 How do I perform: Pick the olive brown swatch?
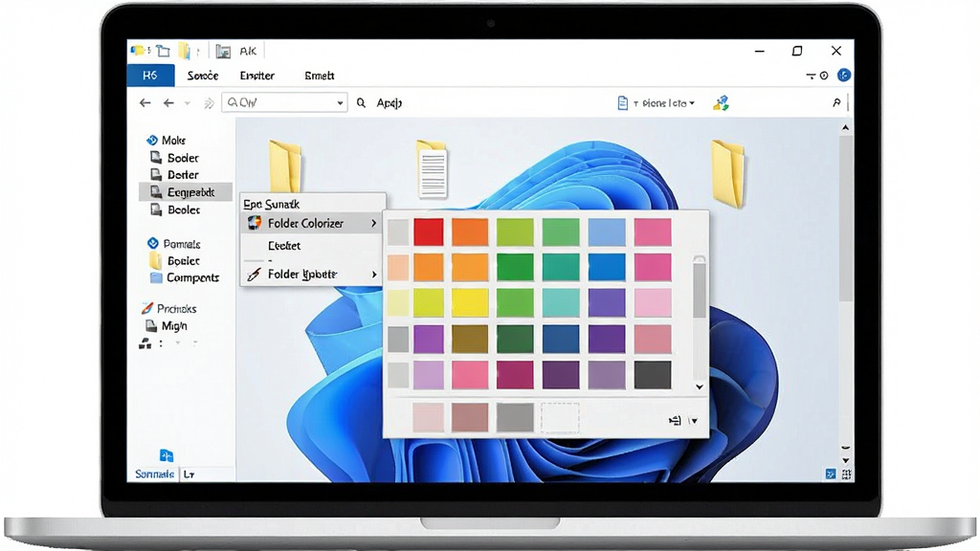click(469, 339)
